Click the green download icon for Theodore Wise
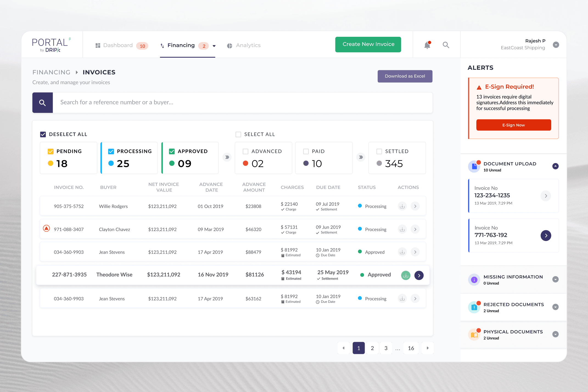 pyautogui.click(x=405, y=275)
